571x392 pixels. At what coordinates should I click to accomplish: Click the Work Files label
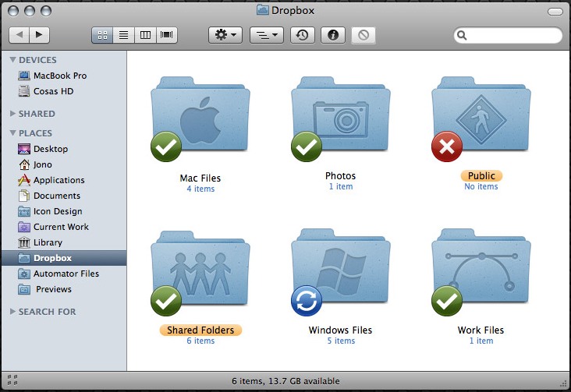pos(481,330)
